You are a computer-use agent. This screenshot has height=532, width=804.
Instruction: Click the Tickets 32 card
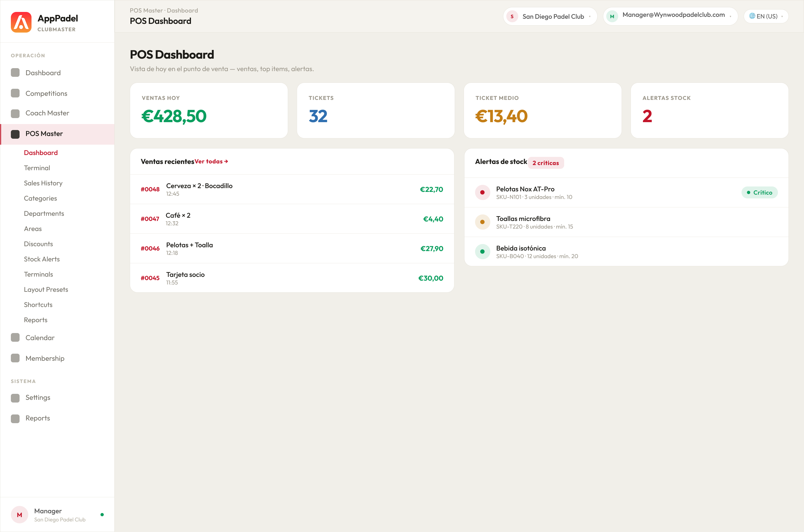coord(375,111)
